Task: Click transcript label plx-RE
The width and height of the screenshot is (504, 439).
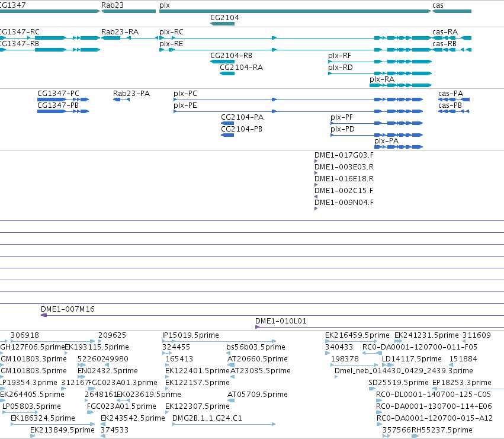Action: [x=171, y=44]
